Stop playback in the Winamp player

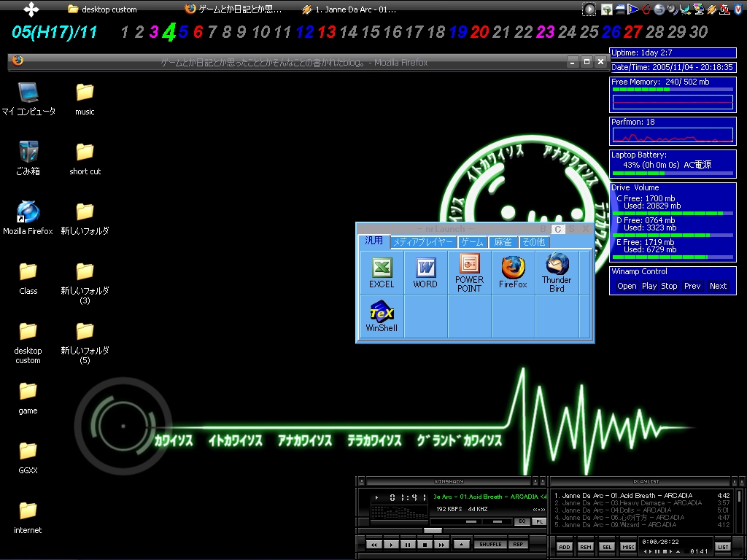click(425, 544)
